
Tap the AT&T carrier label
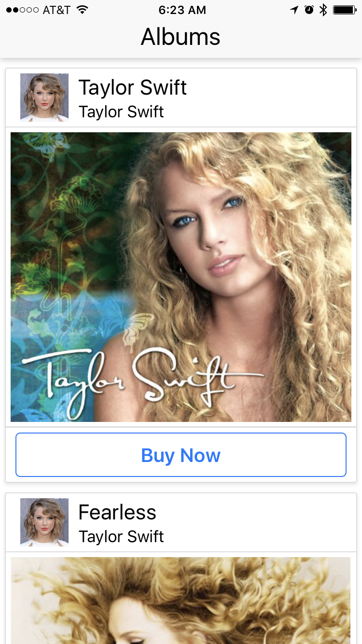click(56, 10)
